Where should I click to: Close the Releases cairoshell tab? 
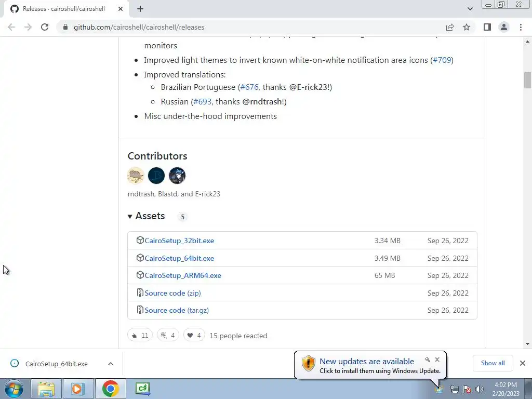tap(121, 9)
